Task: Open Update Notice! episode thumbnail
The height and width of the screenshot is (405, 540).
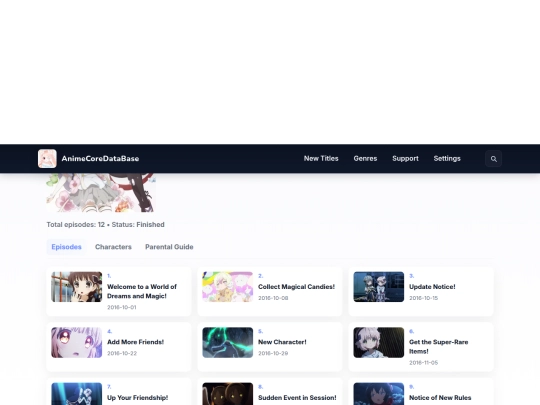Action: [379, 287]
